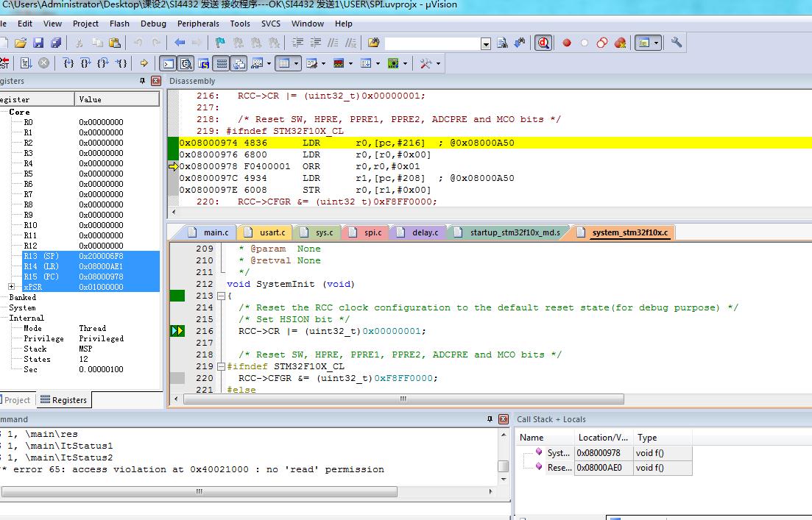This screenshot has height=520, width=812.
Task: Toggle the Symbols window
Action: click(203, 63)
